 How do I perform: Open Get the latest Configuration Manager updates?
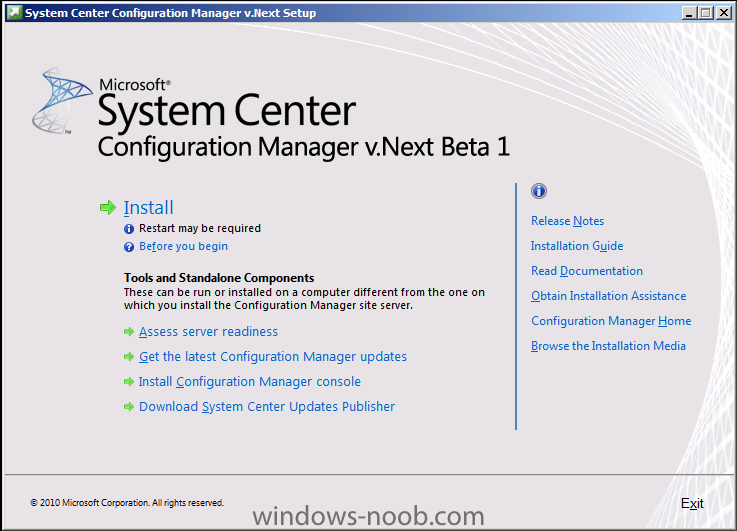273,357
